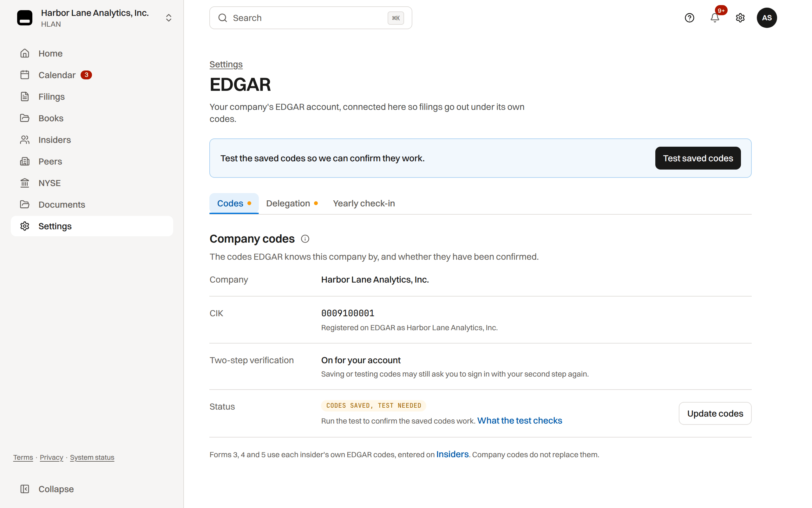Open the Insiders people icon
Image resolution: width=812 pixels, height=508 pixels.
click(x=24, y=140)
